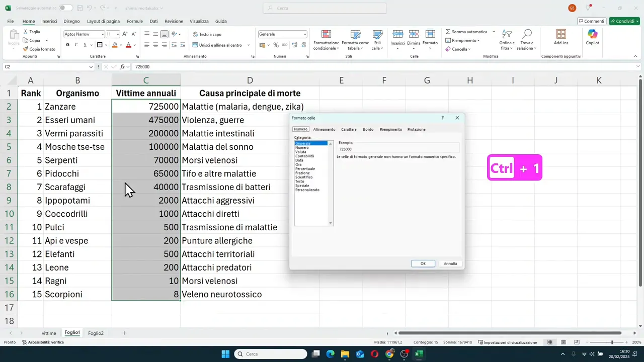Click the Taglia (cut) scissors icon
The image size is (644, 362).
(x=26, y=32)
